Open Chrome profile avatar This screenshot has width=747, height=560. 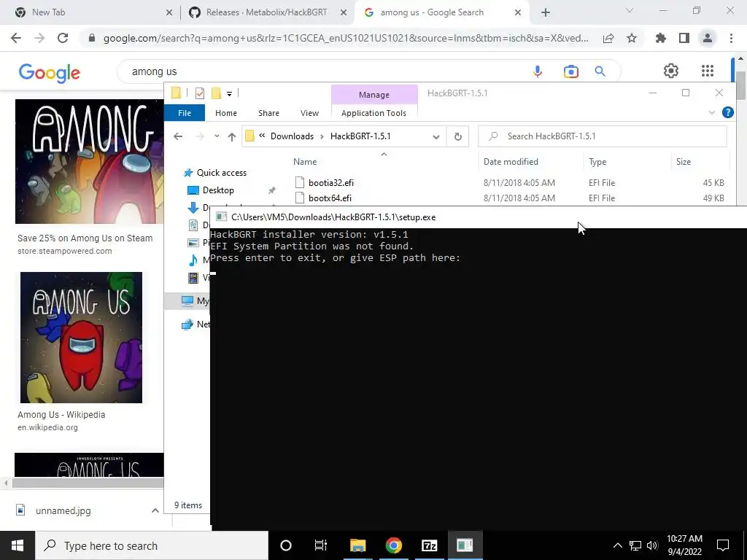[x=708, y=38]
